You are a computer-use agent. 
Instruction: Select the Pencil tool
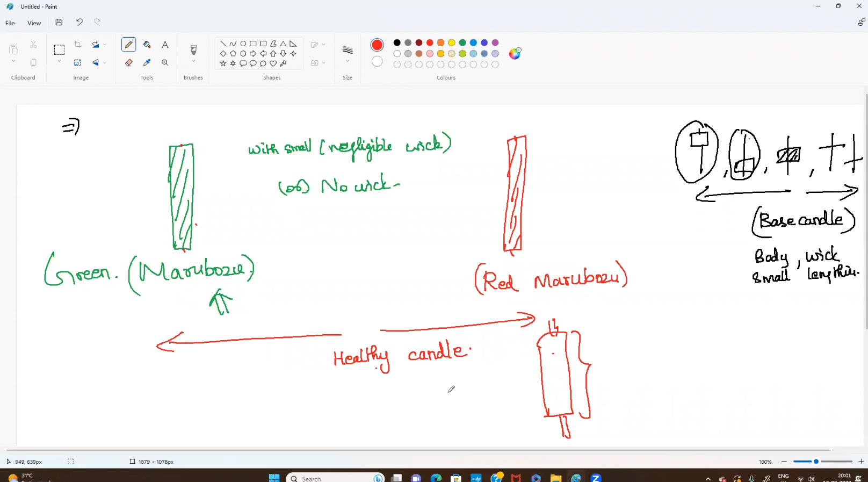pyautogui.click(x=129, y=45)
